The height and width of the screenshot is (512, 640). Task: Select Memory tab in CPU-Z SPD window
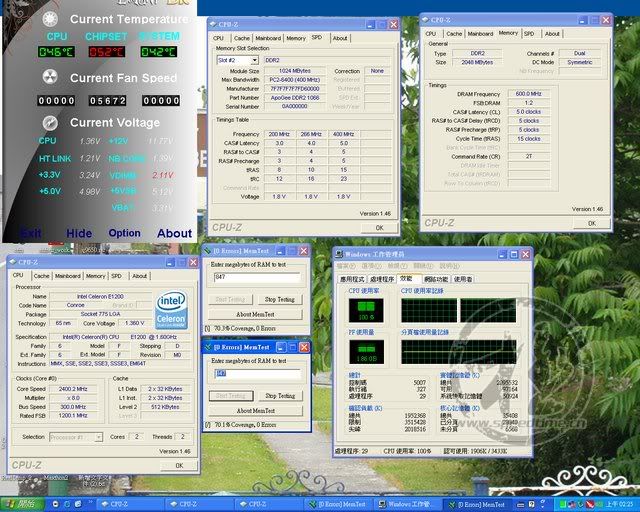296,38
